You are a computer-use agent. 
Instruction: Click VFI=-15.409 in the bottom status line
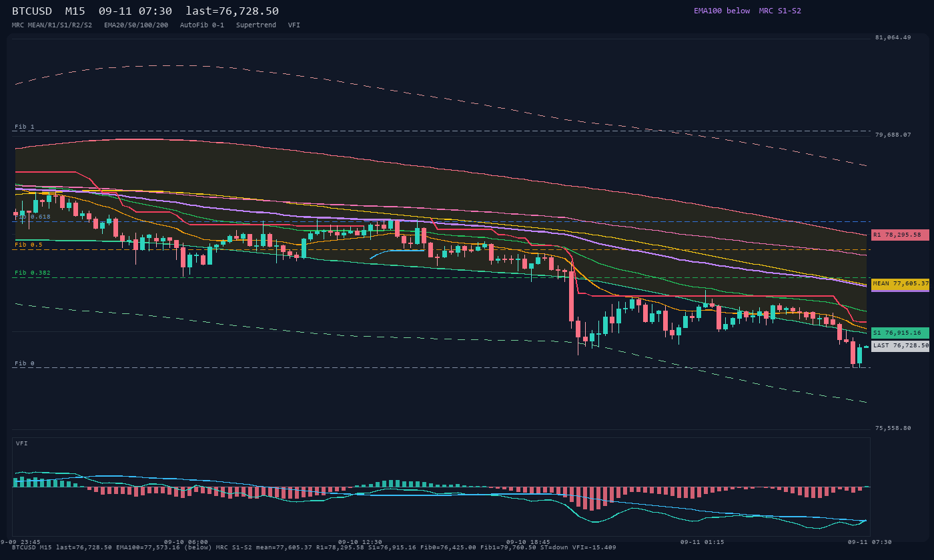pyautogui.click(x=594, y=547)
